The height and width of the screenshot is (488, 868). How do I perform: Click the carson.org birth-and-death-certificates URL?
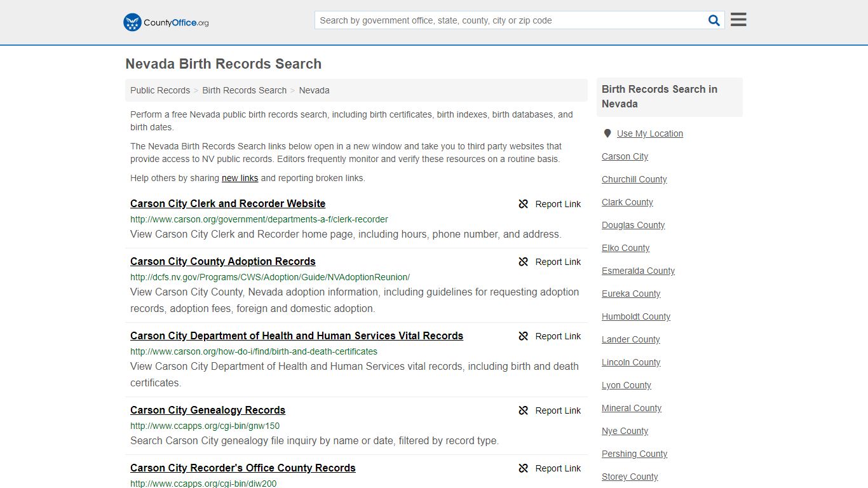pyautogui.click(x=254, y=351)
